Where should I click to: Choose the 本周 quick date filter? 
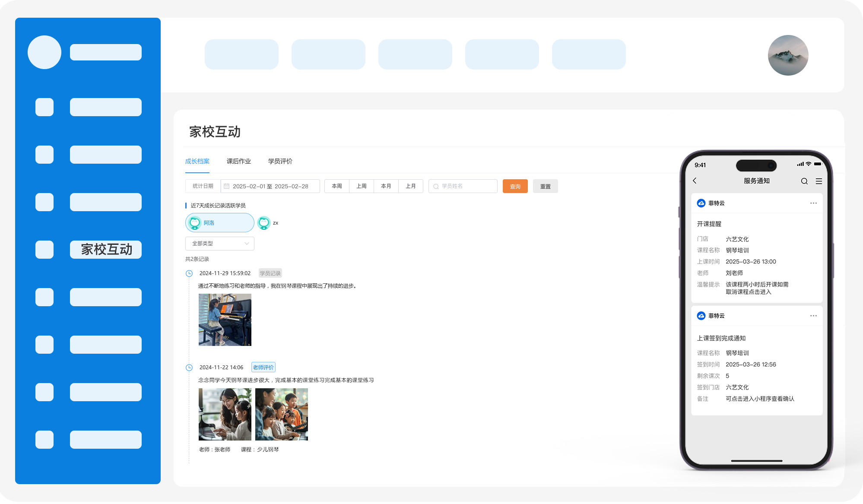coord(336,186)
